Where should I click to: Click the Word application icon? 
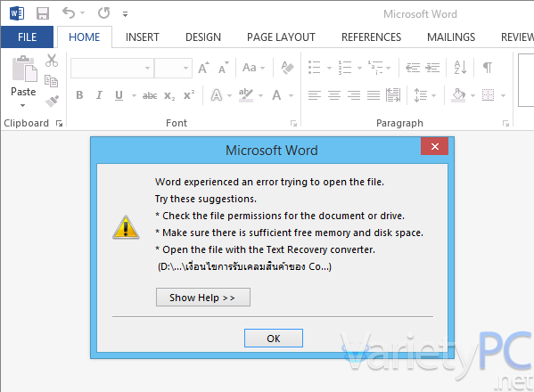click(17, 13)
